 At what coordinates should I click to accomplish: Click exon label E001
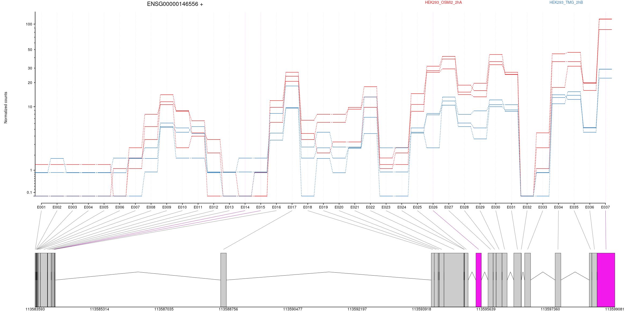pos(41,207)
